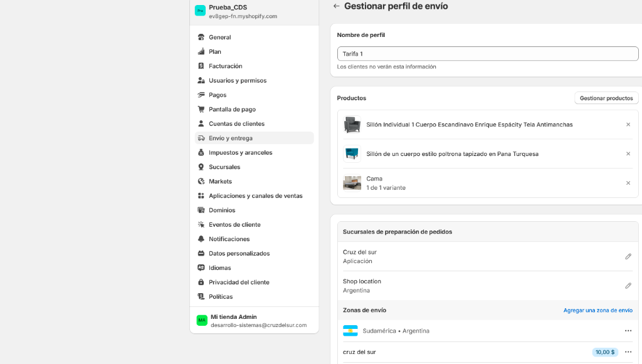Viewport: 642px width, 364px height.
Task: Select Usuarios y permisos in sidebar
Action: click(237, 81)
